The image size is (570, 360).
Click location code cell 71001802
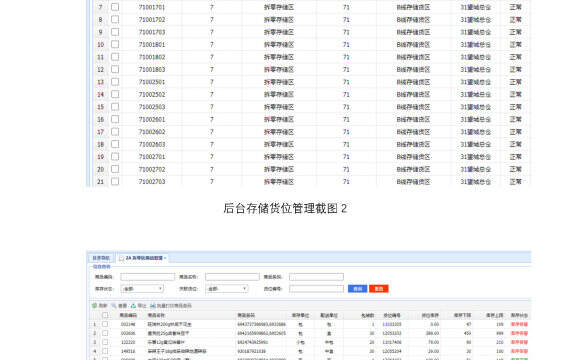click(x=152, y=57)
